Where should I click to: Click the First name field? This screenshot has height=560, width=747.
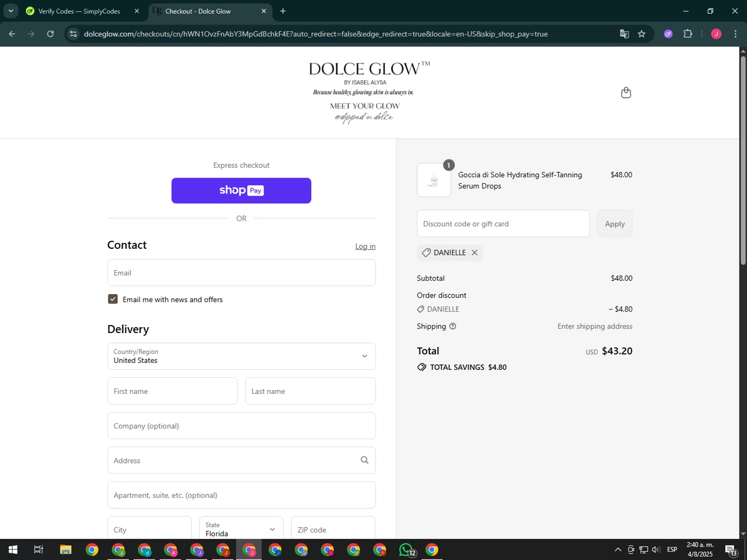coord(172,391)
